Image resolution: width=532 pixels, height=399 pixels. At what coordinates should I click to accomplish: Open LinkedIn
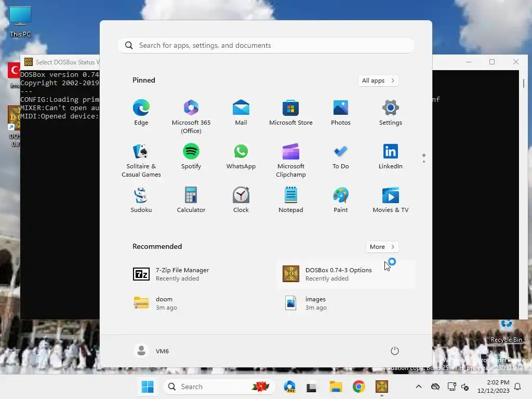(x=391, y=157)
